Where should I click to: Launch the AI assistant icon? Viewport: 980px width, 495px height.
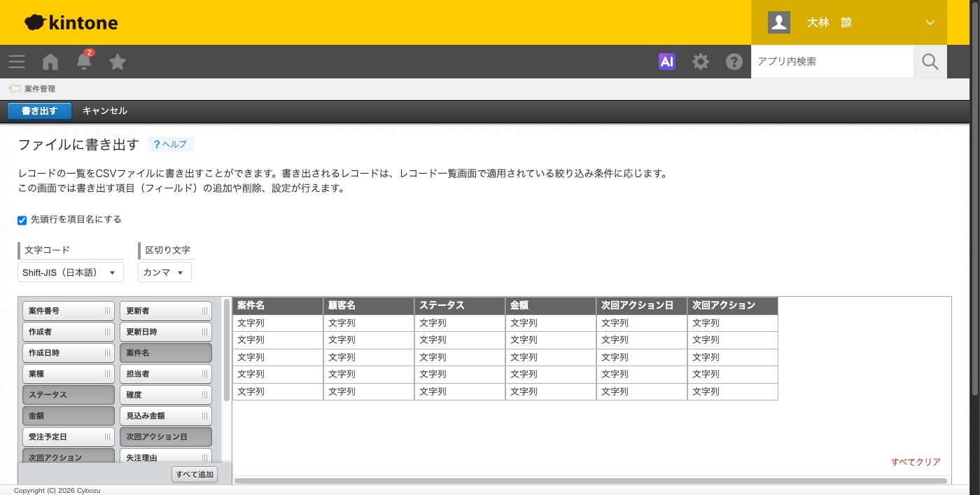pos(667,62)
